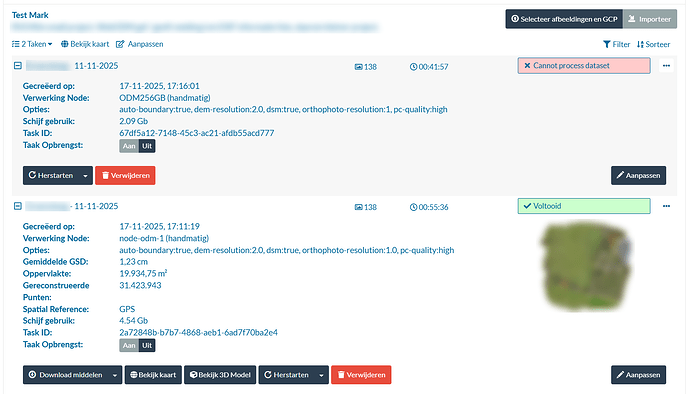Screen dimensions: 690x394
Task: Click Aanpassen button of failed task
Action: (x=639, y=175)
